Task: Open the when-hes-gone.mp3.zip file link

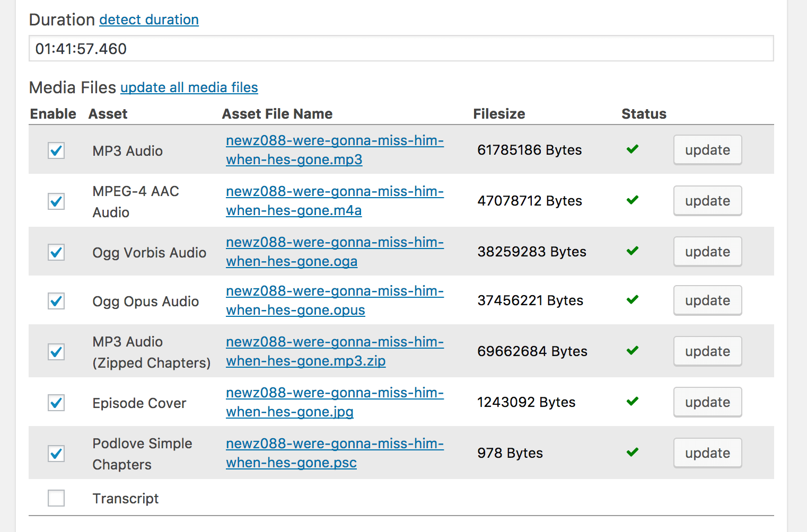Action: pos(335,351)
